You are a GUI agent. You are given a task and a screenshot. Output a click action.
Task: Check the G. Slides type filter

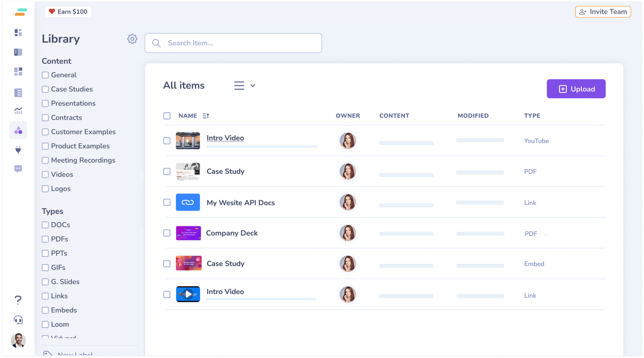pyautogui.click(x=45, y=282)
